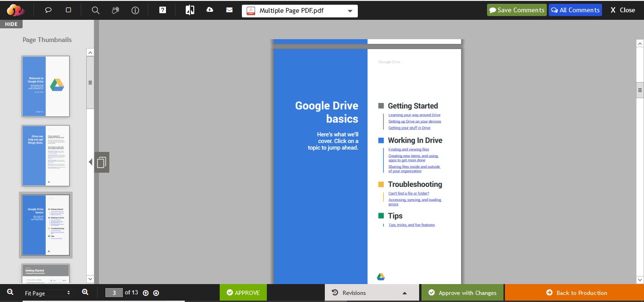The image size is (644, 302).
Task: Select the Google Drive basics thumbnail
Action: point(46,225)
